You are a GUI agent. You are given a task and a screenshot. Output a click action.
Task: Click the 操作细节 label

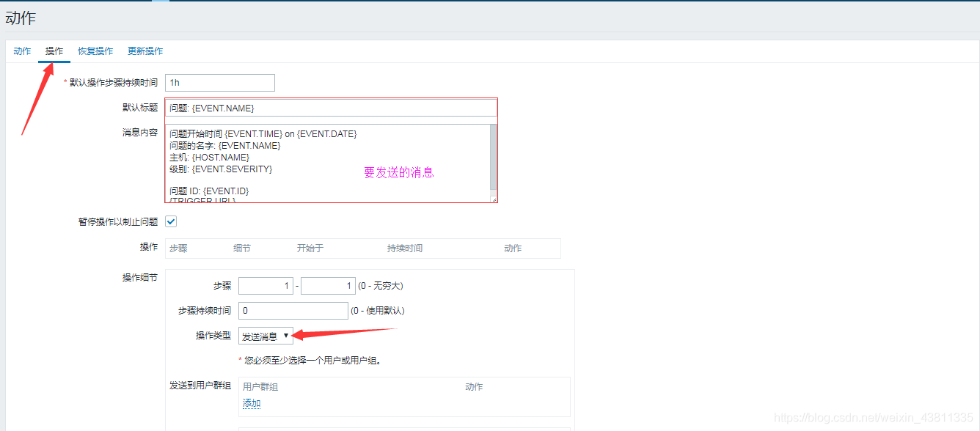click(x=139, y=278)
